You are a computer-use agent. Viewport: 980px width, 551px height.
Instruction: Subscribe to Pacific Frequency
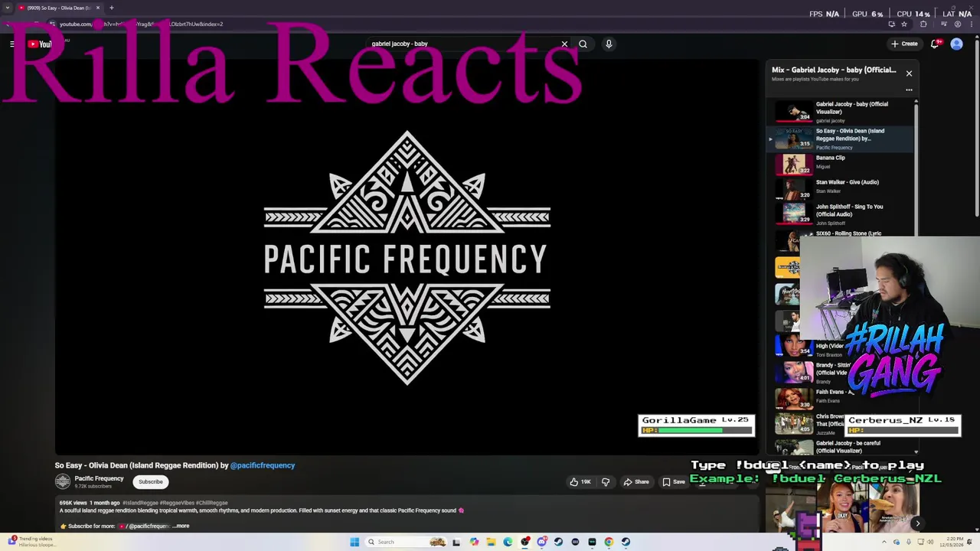(x=150, y=481)
